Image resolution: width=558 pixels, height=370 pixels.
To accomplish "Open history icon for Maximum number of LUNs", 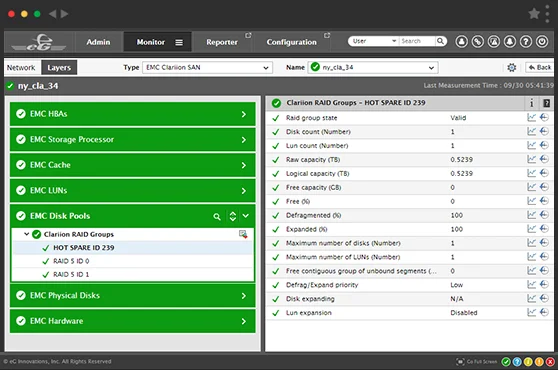I will [x=544, y=257].
